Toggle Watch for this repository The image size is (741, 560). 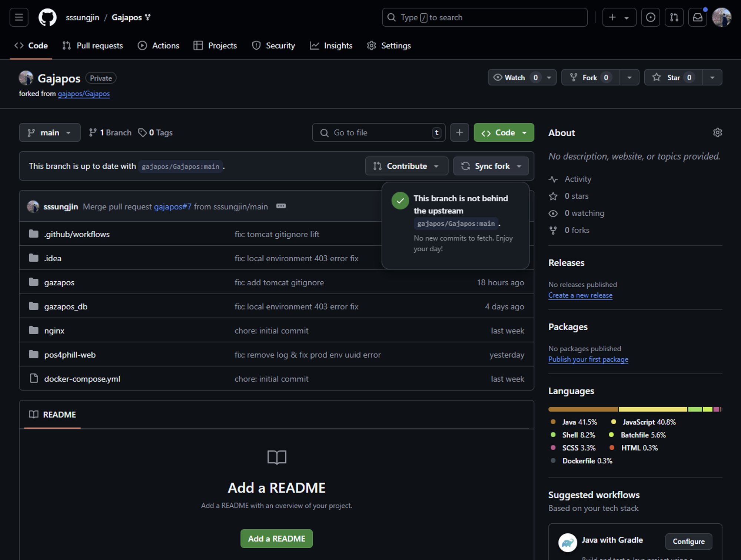pyautogui.click(x=515, y=77)
